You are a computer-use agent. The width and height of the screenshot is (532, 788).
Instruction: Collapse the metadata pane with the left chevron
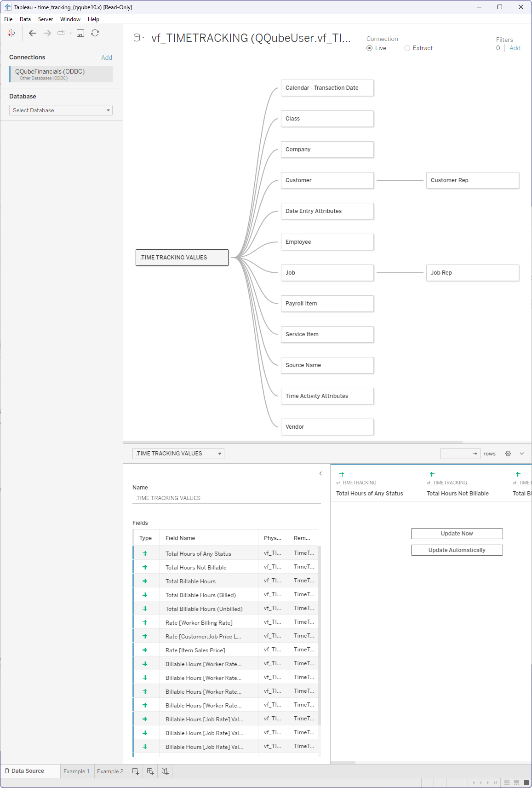pos(320,473)
